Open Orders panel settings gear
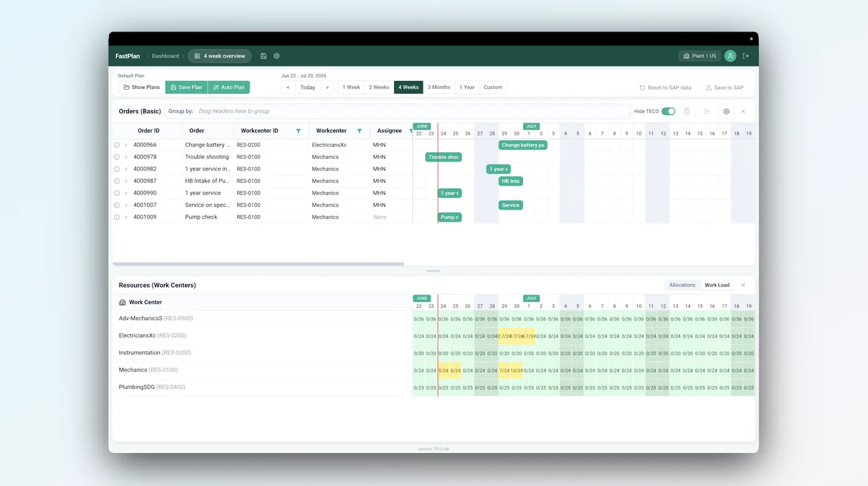Screen dimensions: 868x486 [726, 111]
